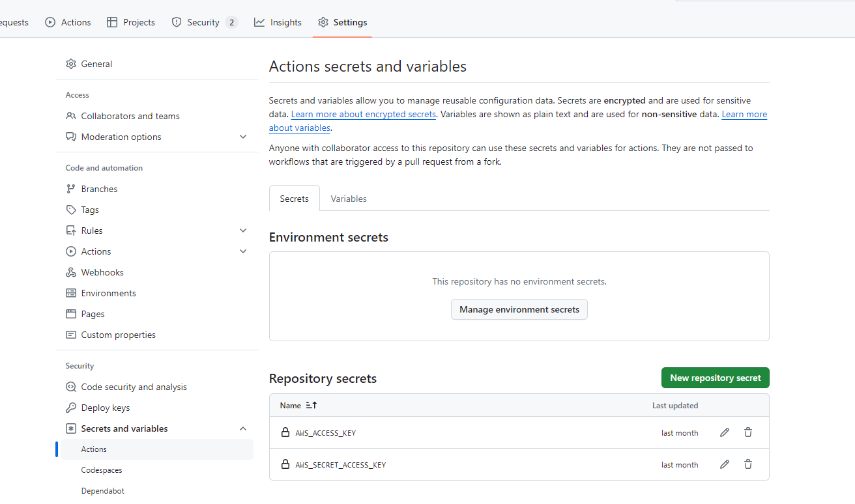
Task: Expand Moderation options chevron
Action: pos(243,137)
